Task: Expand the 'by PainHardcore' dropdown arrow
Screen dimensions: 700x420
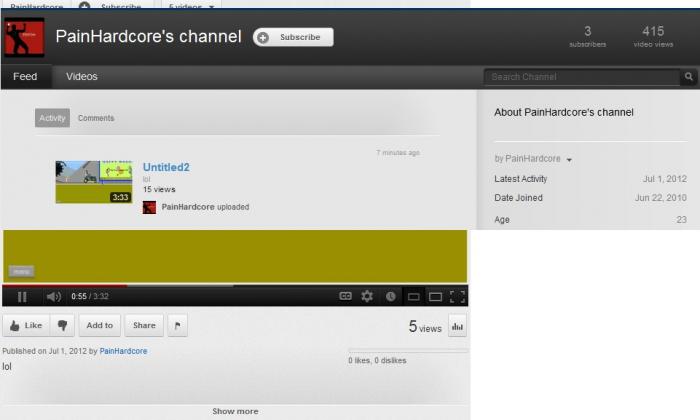Action: (569, 160)
